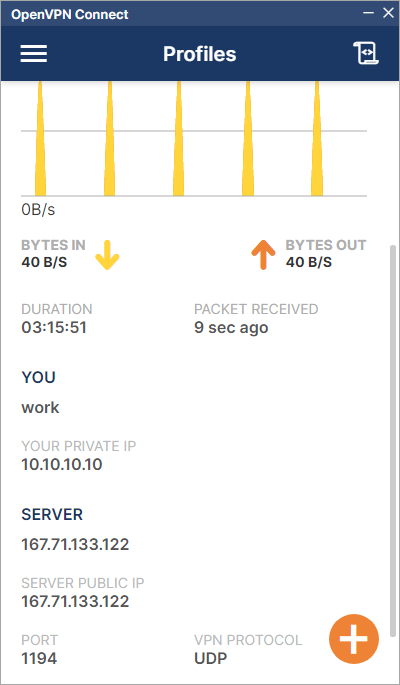This screenshot has height=685, width=400.
Task: Click the 0B/s graph axis label
Action: [x=38, y=210]
